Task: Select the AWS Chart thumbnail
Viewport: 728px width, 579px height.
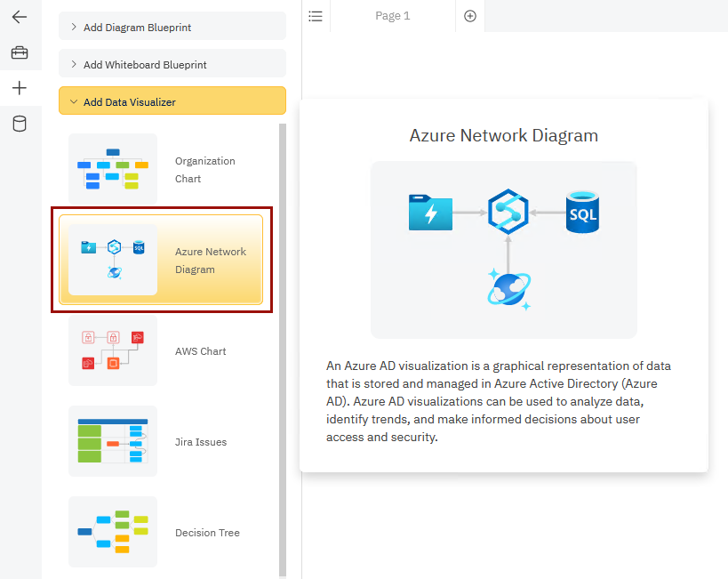Action: [113, 350]
